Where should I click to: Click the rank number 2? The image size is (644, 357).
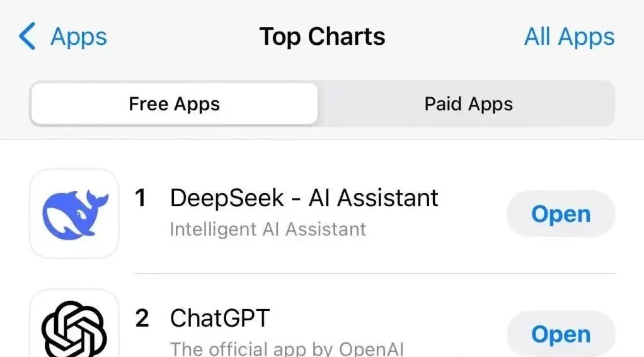pyautogui.click(x=142, y=319)
